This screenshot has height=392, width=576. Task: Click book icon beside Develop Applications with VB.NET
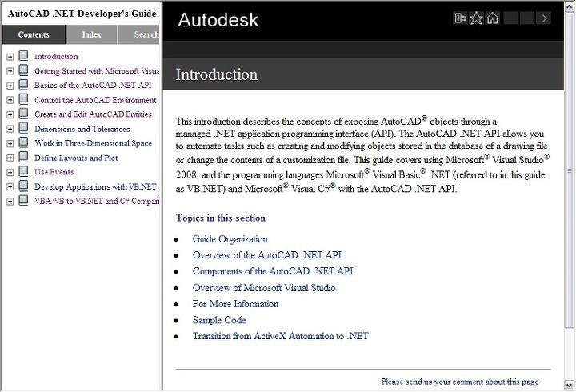(23, 186)
